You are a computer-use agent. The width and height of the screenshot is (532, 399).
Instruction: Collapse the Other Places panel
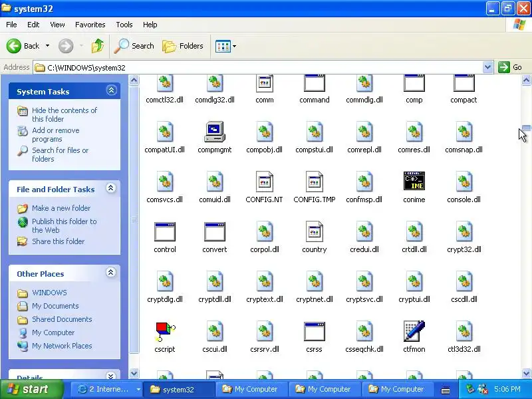(x=111, y=272)
